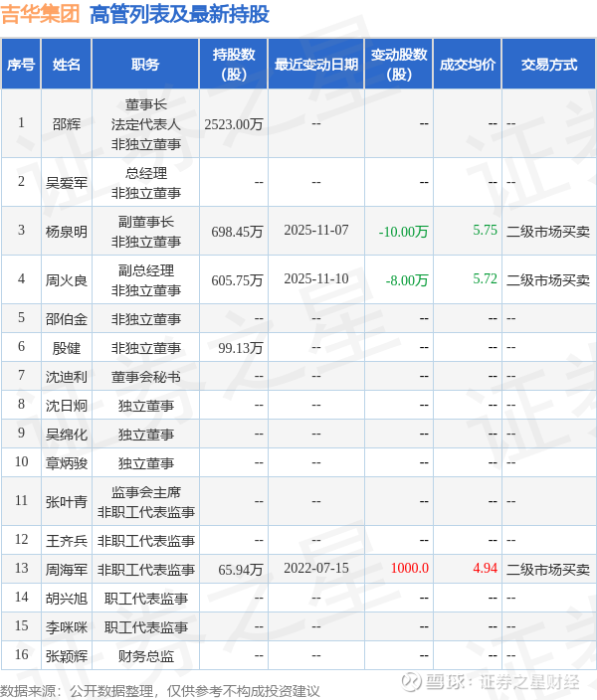Select the name 周火良
The width and height of the screenshot is (597, 700).
tap(67, 280)
